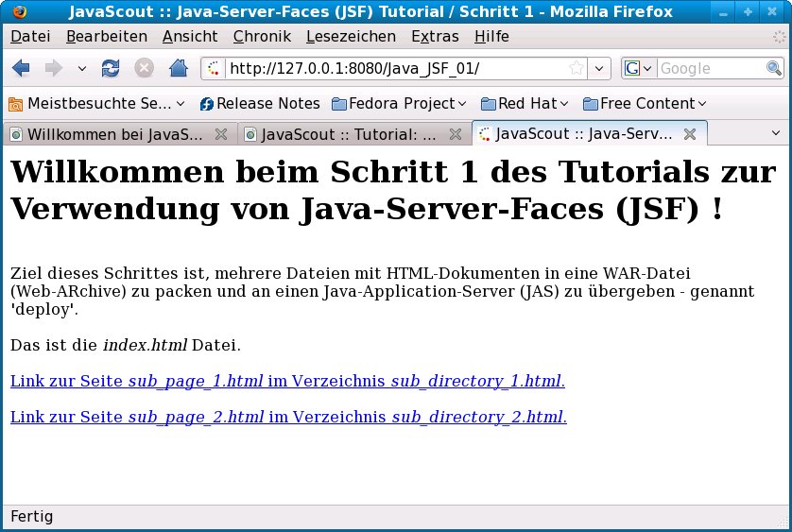Open the tab list dropdown arrow
The width and height of the screenshot is (792, 532).
[x=774, y=134]
